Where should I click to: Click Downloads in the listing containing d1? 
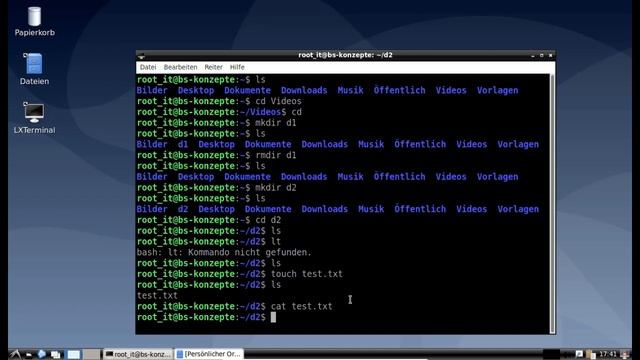(x=324, y=144)
